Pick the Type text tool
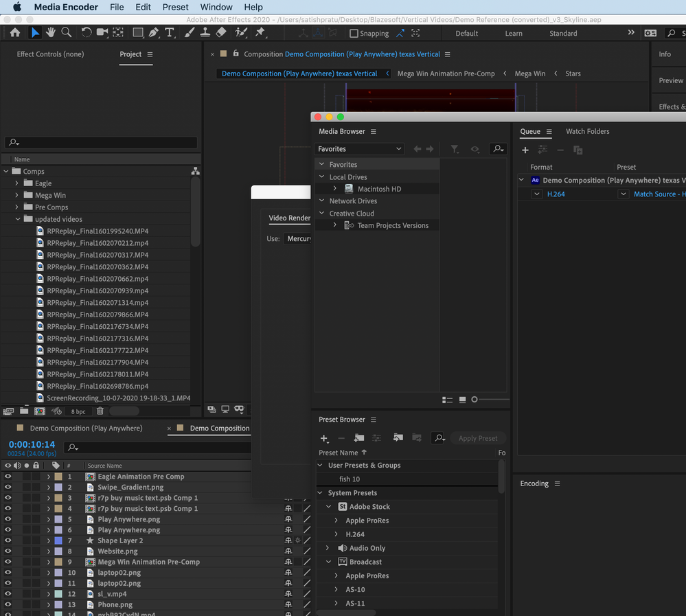Screen dimensions: 686x616 click(170, 32)
